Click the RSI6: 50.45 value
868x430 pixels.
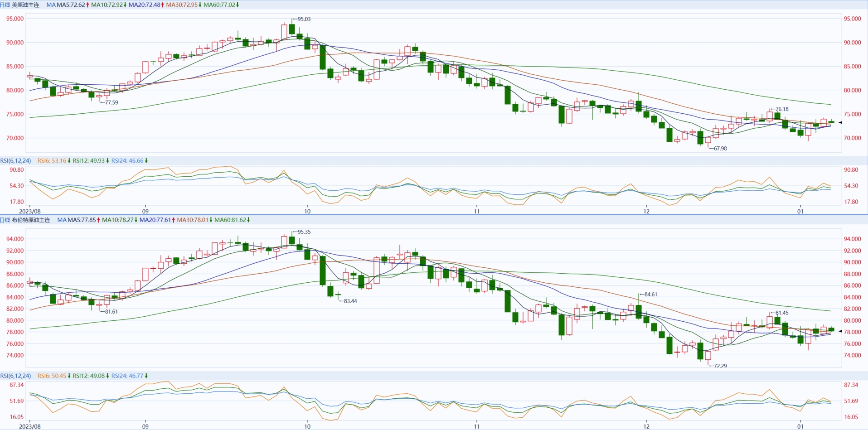click(52, 376)
